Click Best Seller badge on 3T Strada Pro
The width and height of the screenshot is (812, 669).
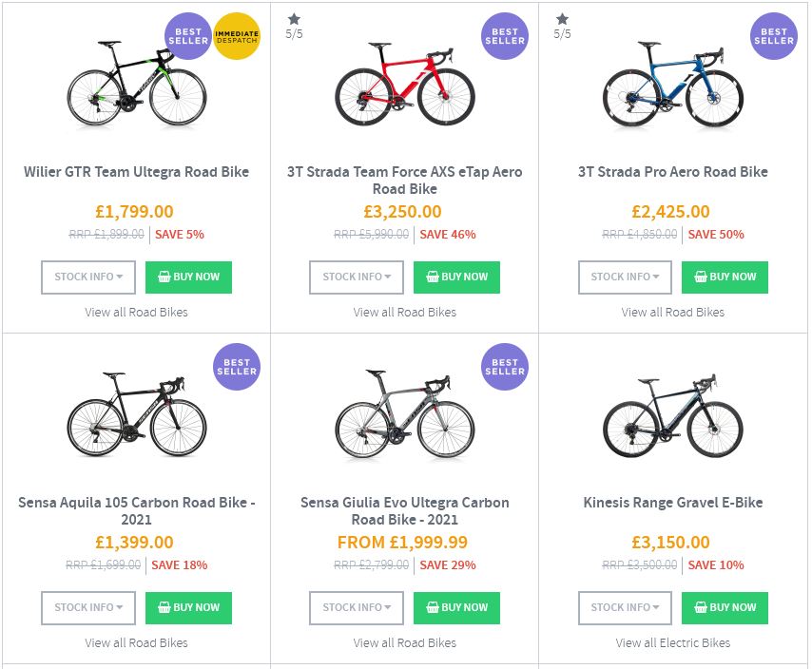coord(773,36)
